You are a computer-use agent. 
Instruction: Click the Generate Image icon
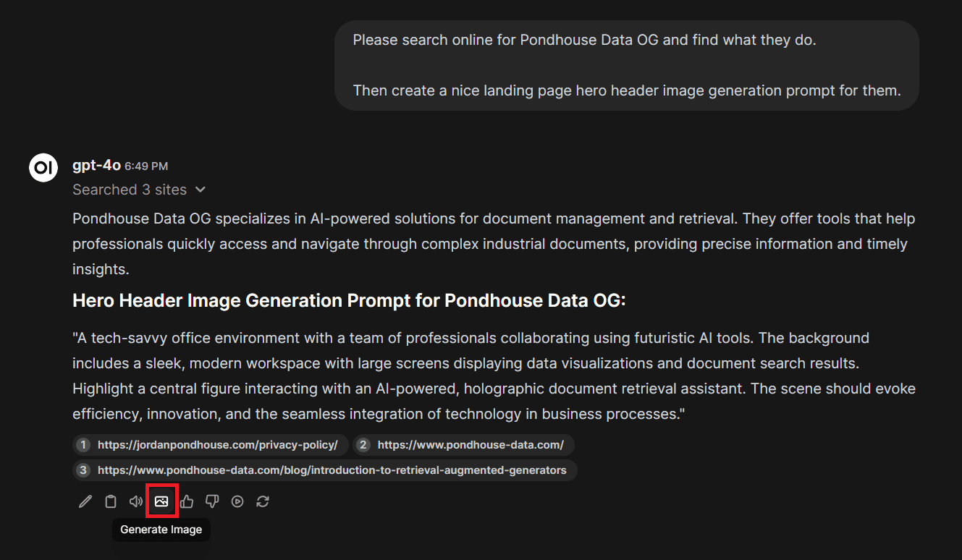click(x=161, y=501)
